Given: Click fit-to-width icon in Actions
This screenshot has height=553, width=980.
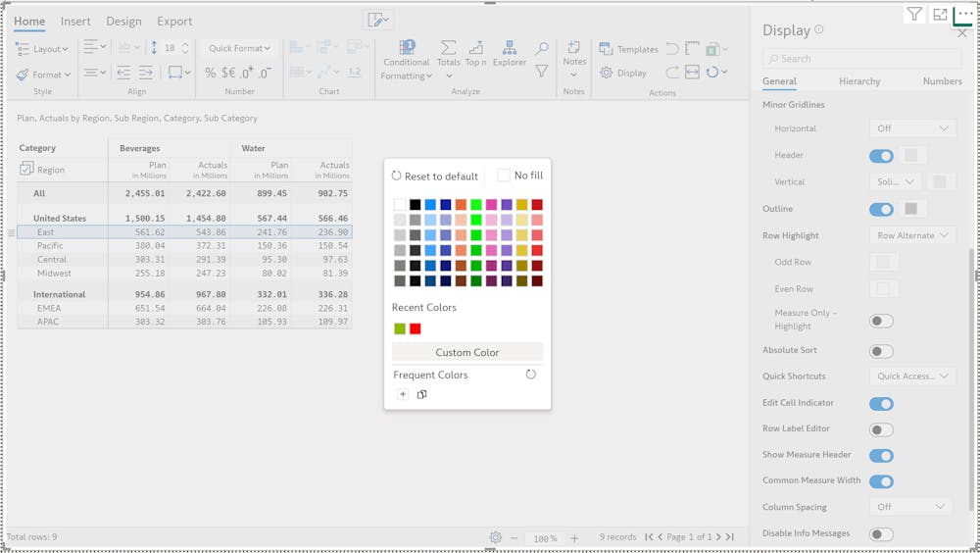Looking at the screenshot, I should tap(692, 73).
